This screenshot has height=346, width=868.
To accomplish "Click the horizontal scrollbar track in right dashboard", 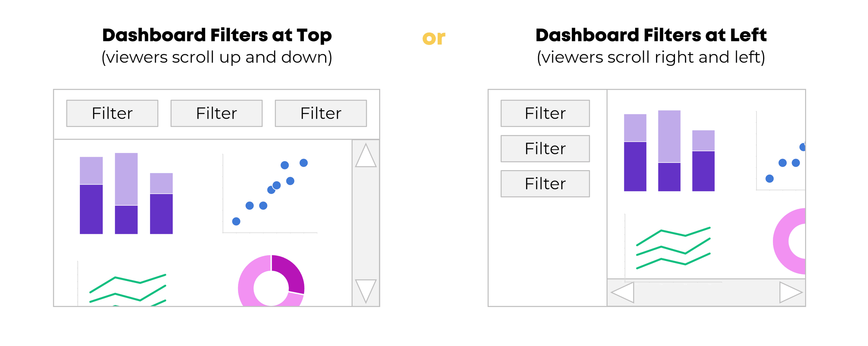I will [705, 293].
